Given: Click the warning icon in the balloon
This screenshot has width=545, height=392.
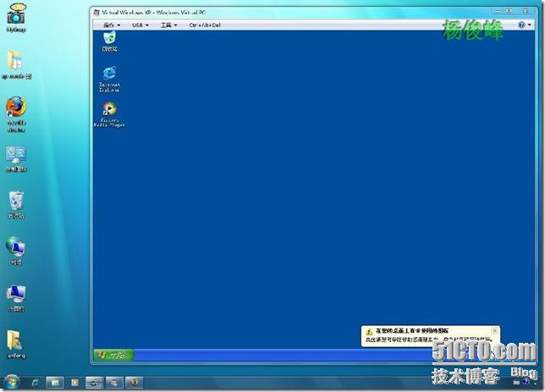Looking at the screenshot, I should 369,332.
